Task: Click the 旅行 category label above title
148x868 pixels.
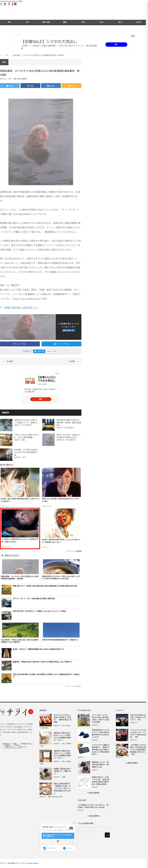Action: [4, 62]
